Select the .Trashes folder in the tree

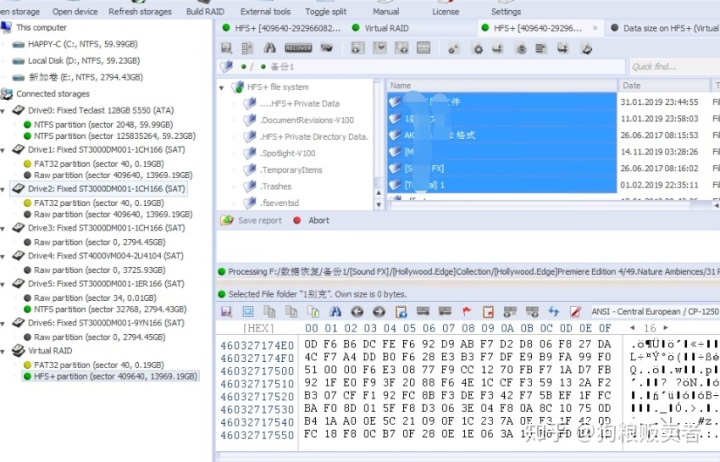coord(276,186)
